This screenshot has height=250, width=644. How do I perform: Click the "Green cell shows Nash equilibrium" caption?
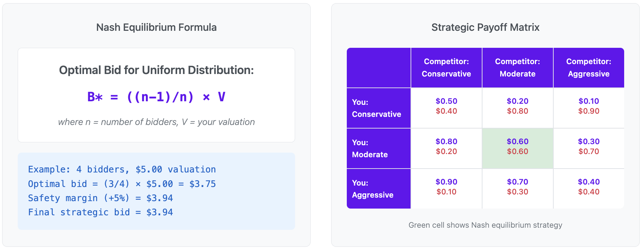click(x=485, y=225)
